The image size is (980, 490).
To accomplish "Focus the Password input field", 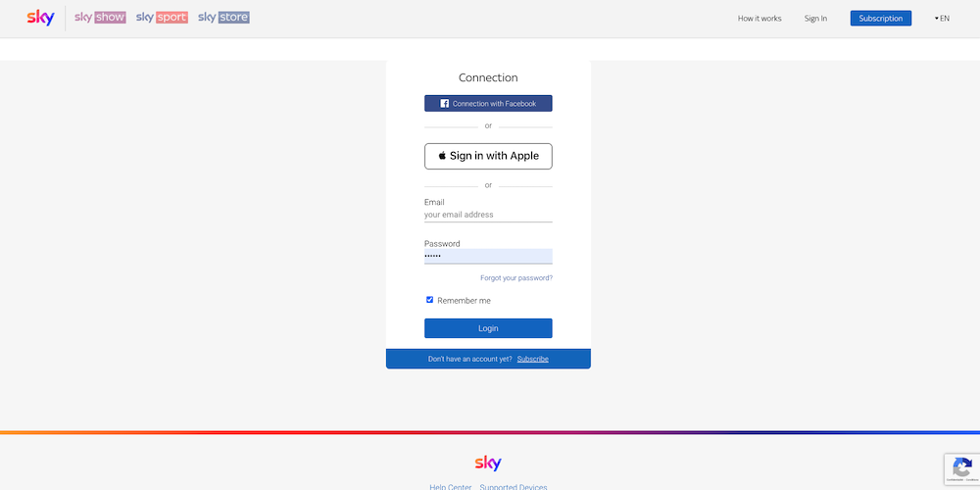I will tap(488, 256).
